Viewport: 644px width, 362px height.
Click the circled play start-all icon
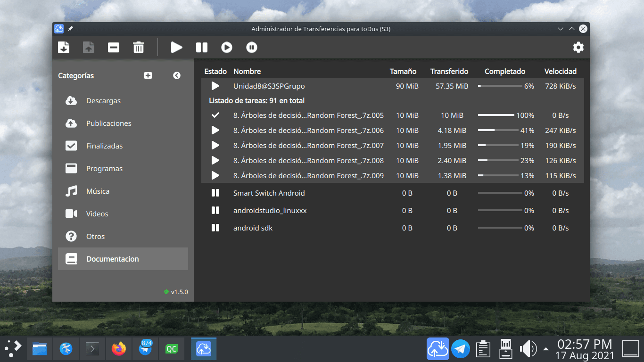(x=227, y=47)
